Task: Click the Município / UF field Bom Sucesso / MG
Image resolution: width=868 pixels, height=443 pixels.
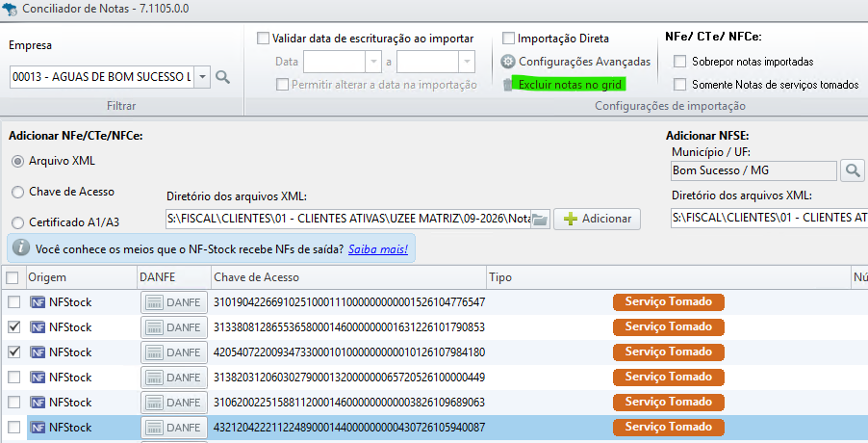Action: pos(753,170)
